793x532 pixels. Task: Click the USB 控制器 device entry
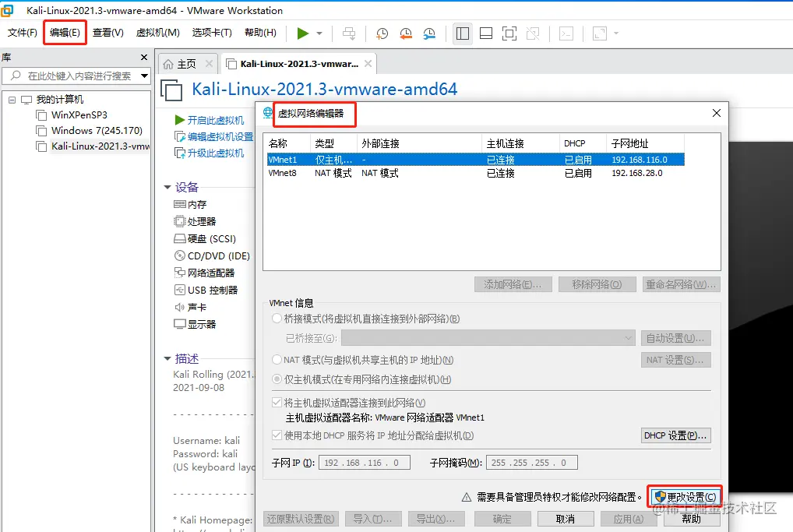(x=206, y=291)
